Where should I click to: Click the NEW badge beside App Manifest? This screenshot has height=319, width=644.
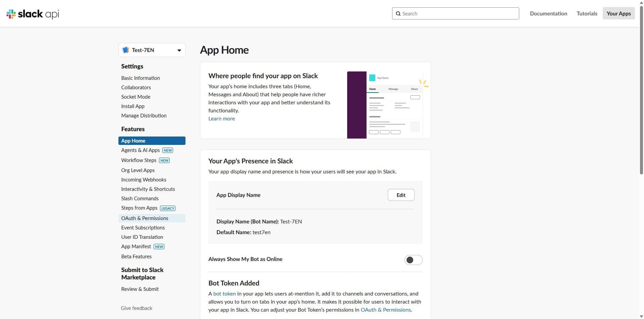(x=159, y=247)
